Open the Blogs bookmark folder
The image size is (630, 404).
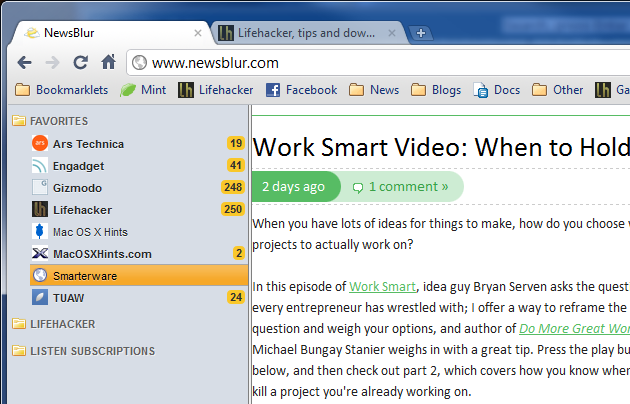436,90
